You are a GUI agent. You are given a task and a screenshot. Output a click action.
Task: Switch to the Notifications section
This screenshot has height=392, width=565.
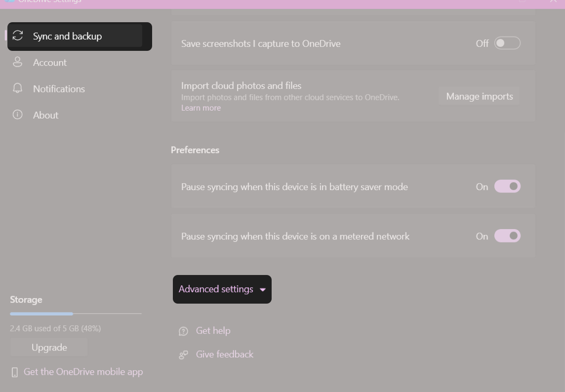click(x=59, y=88)
